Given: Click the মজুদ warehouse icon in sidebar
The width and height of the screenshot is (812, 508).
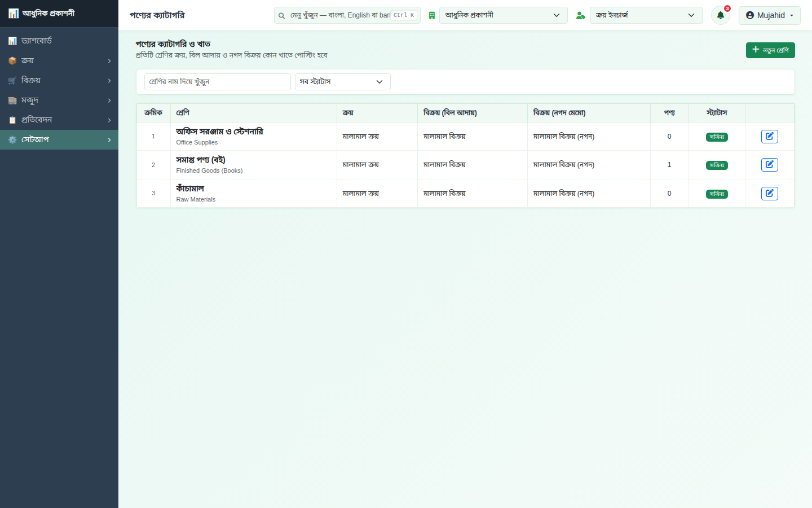Looking at the screenshot, I should [12, 100].
